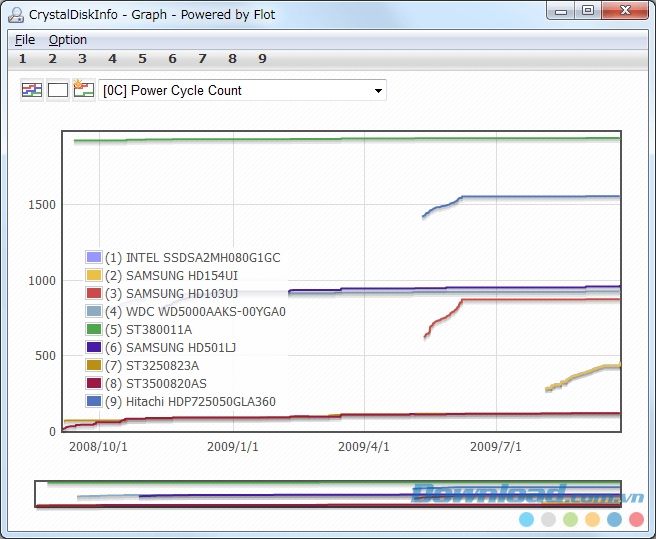Viewport: 656px width, 539px height.
Task: Click the ST380011A green legend swatch
Action: 94,329
